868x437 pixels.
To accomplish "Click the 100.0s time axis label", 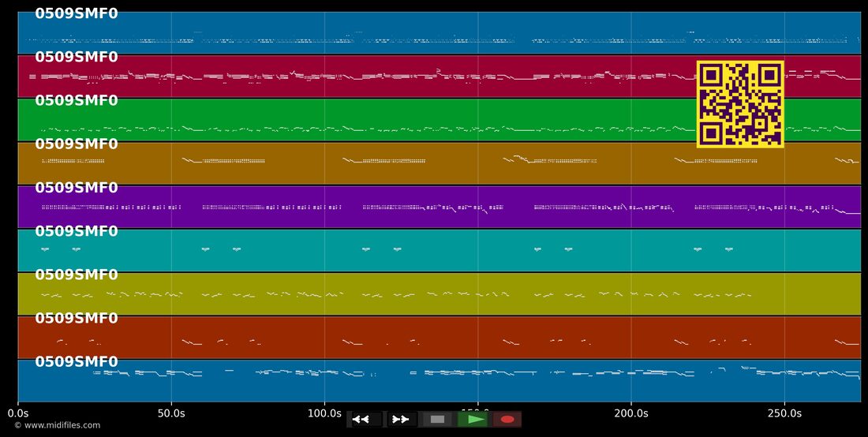I will click(x=324, y=413).
